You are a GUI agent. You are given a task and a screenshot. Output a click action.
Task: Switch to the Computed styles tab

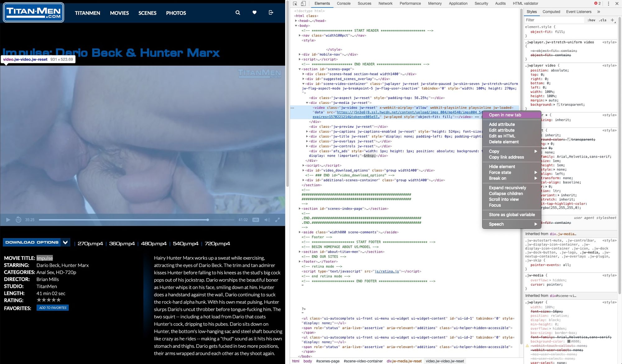[x=551, y=12]
